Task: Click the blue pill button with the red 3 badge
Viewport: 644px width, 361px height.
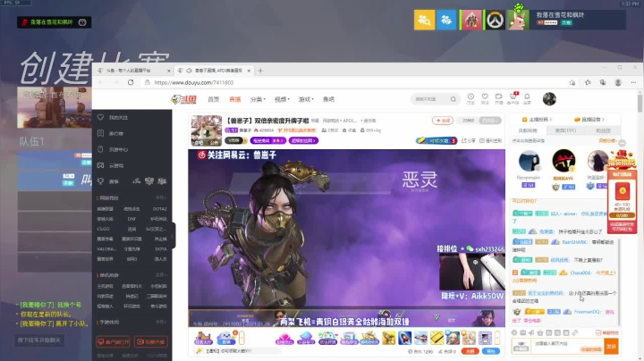Action: (436, 140)
